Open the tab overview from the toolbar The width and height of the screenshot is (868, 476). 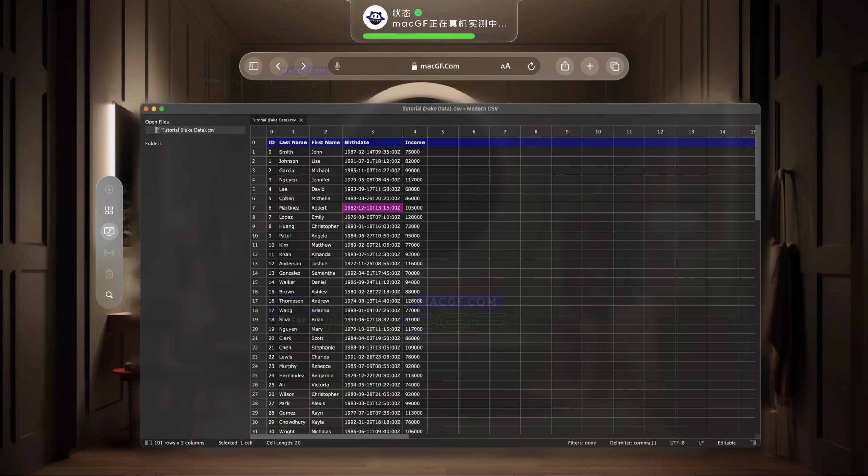pos(615,66)
